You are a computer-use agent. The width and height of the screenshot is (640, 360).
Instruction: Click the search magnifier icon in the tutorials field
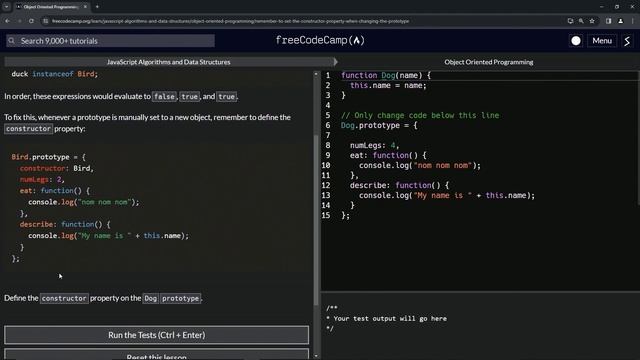[11, 40]
